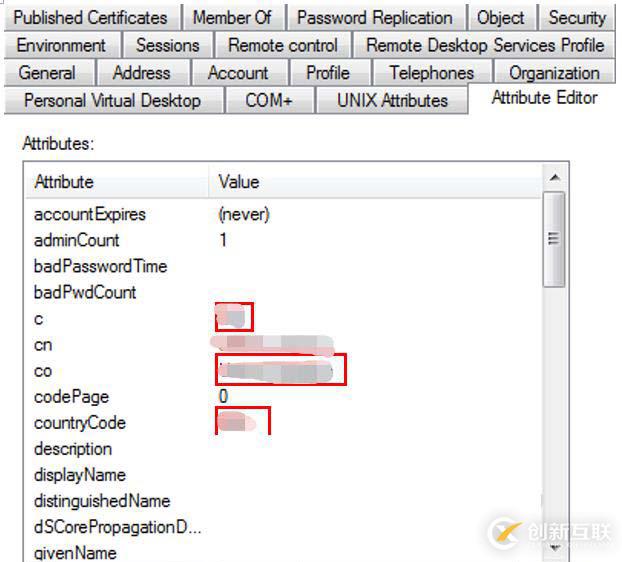Select the co attribute row
Screen dimensions: 622x562
(x=283, y=371)
